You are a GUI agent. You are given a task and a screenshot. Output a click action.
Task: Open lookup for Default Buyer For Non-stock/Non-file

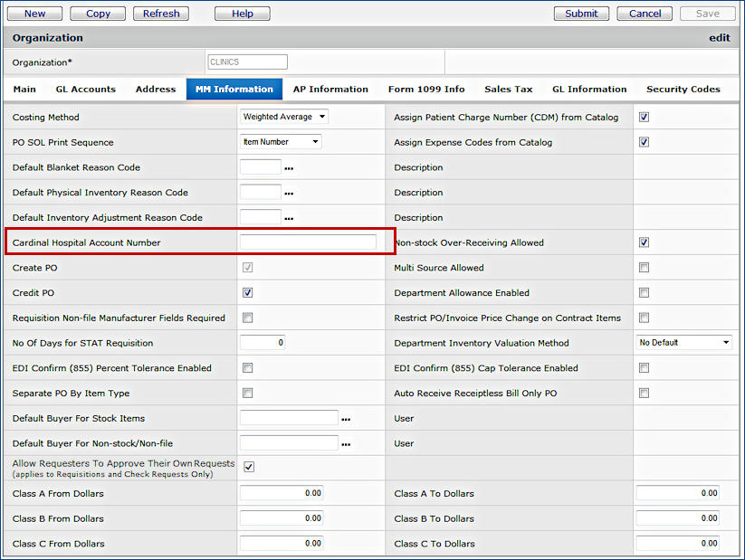[346, 444]
